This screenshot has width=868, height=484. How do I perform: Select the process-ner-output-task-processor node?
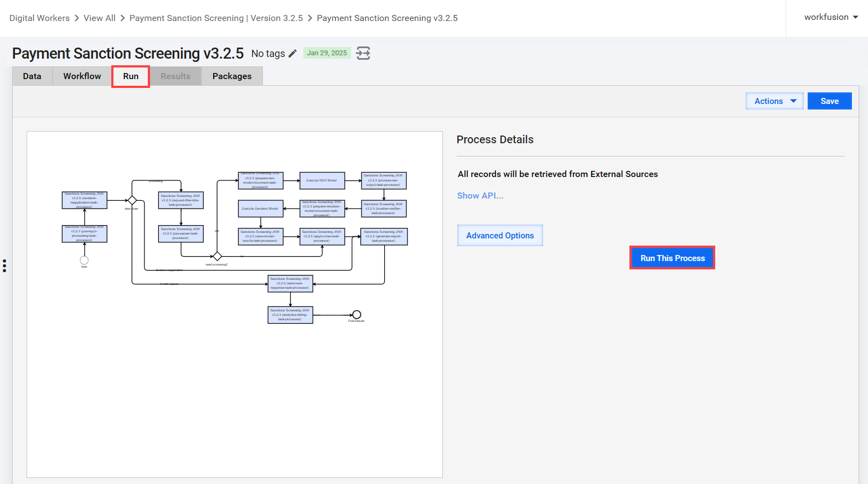[x=384, y=180]
